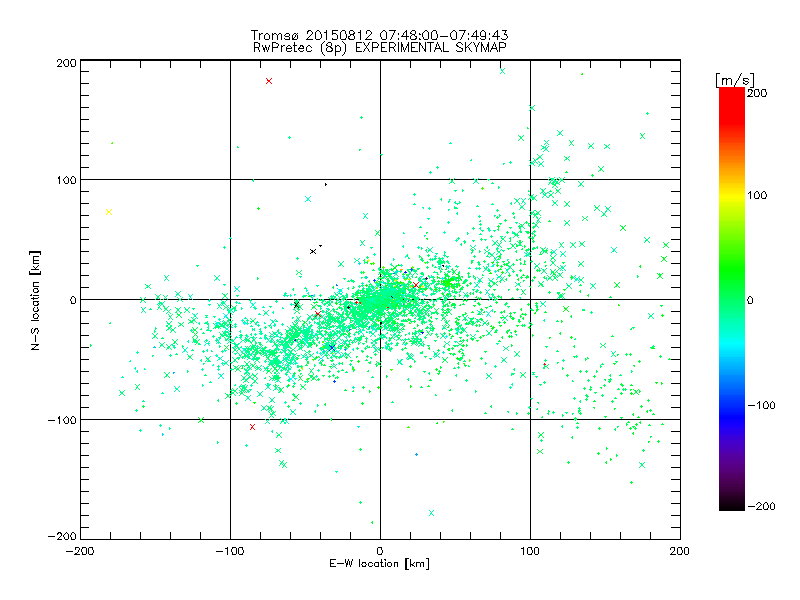The width and height of the screenshot is (800, 600).
Task: Select the yellow X marker at the plot's left
Action: (109, 212)
